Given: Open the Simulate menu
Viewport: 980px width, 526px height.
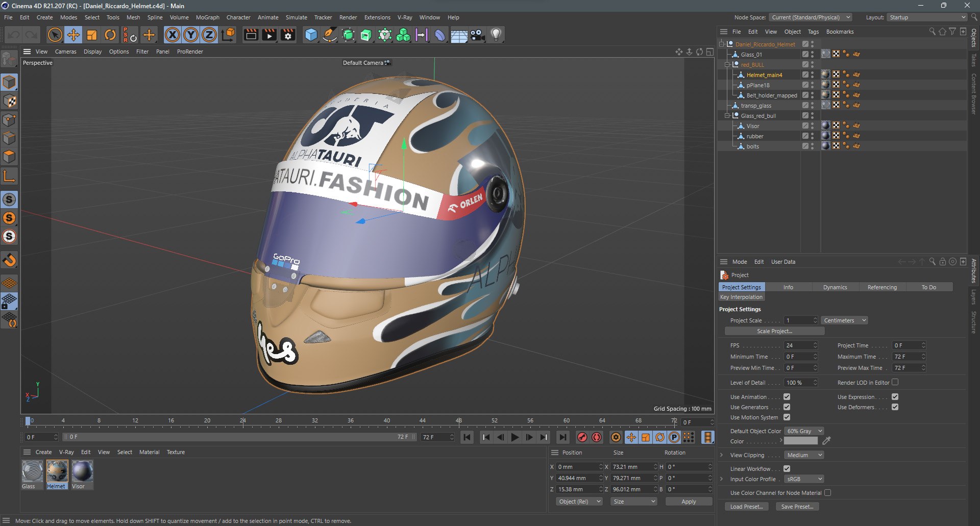Looking at the screenshot, I should tap(296, 17).
